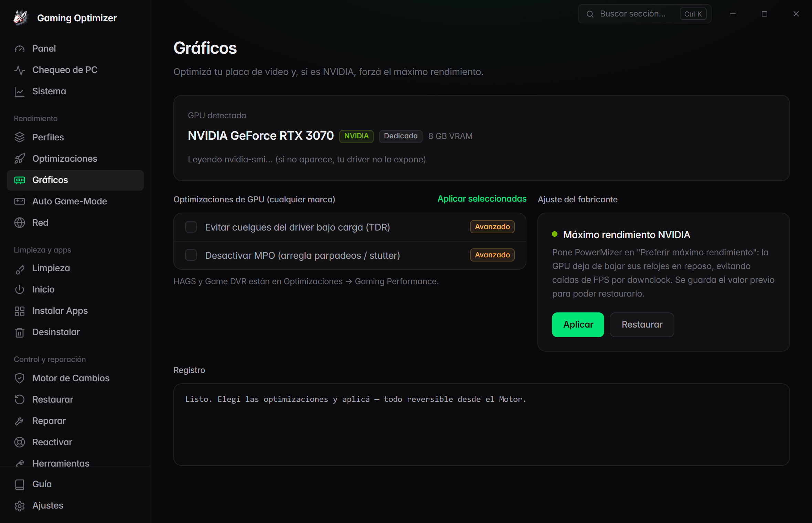Screen dimensions: 812x523
Task: Click the Instalar Apps grid icon
Action: click(x=20, y=311)
